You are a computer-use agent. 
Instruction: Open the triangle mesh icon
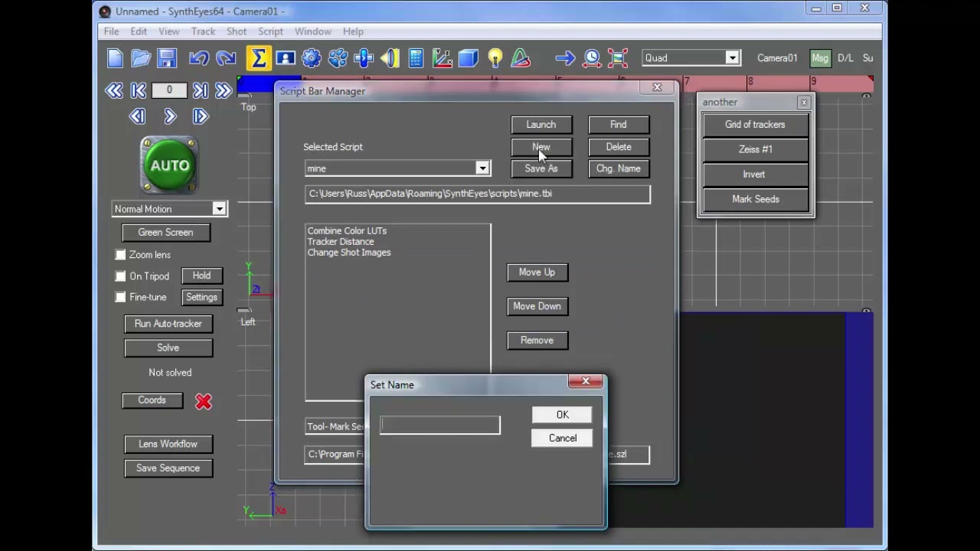pos(521,58)
